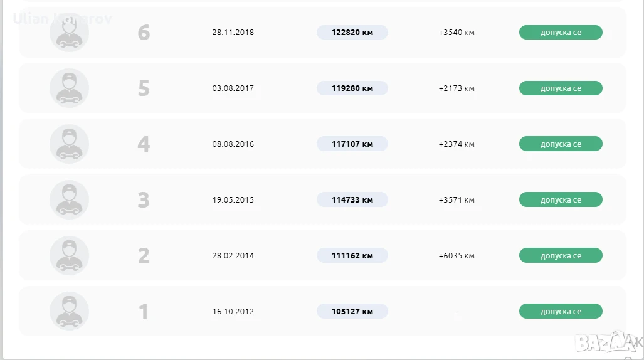Click the mechanic avatar icon for inspection 5
Viewport: 644px width, 360px height.
pyautogui.click(x=69, y=88)
